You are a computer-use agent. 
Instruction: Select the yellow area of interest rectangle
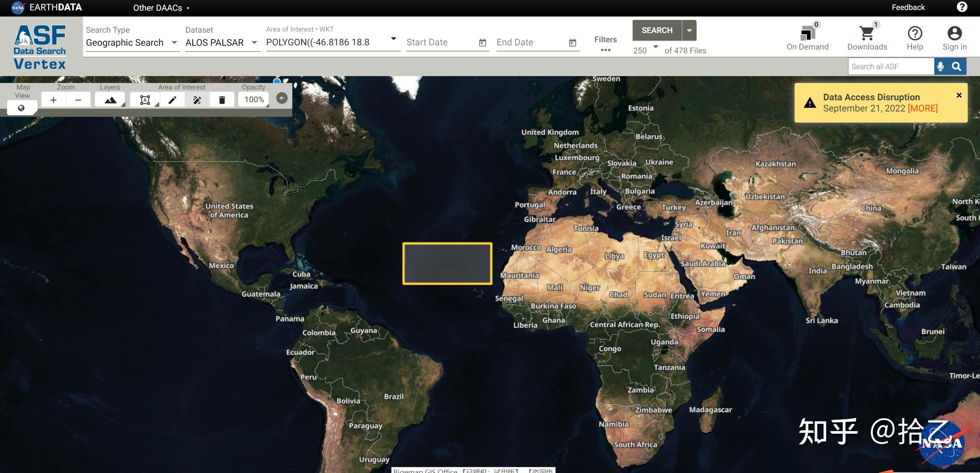pos(447,264)
